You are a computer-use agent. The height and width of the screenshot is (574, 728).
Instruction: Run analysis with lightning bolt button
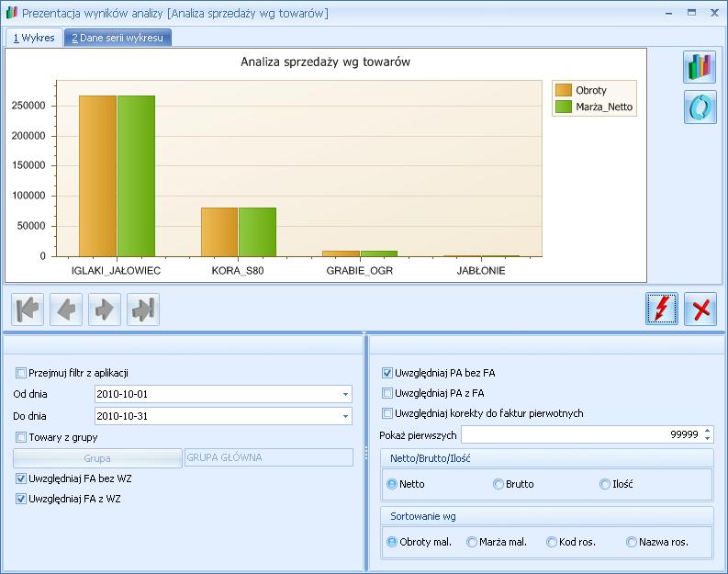662,309
